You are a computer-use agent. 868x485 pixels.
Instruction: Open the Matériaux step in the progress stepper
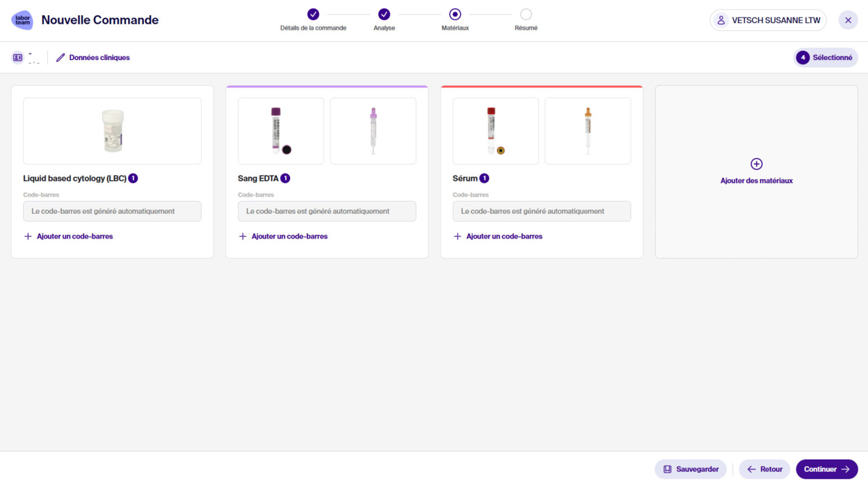tap(455, 14)
